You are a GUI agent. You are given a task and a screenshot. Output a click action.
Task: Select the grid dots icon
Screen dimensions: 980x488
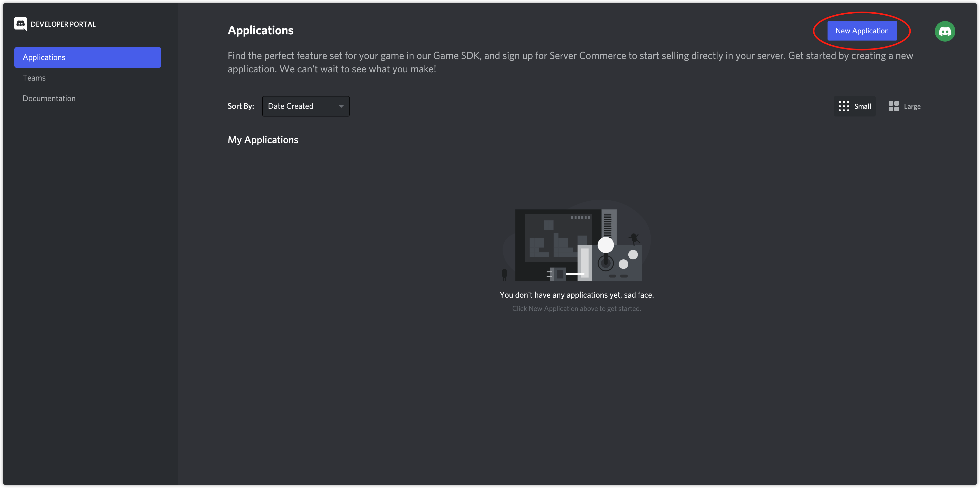pyautogui.click(x=844, y=106)
